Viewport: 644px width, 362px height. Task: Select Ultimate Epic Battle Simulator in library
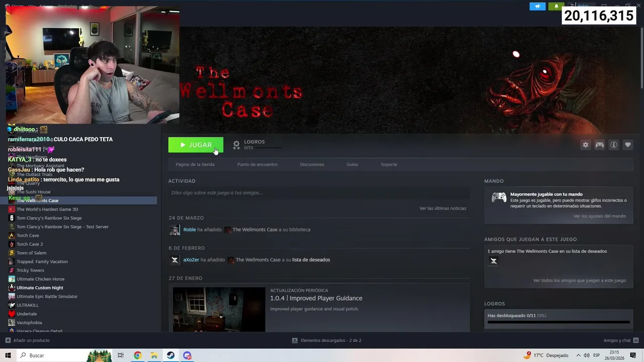(x=47, y=297)
